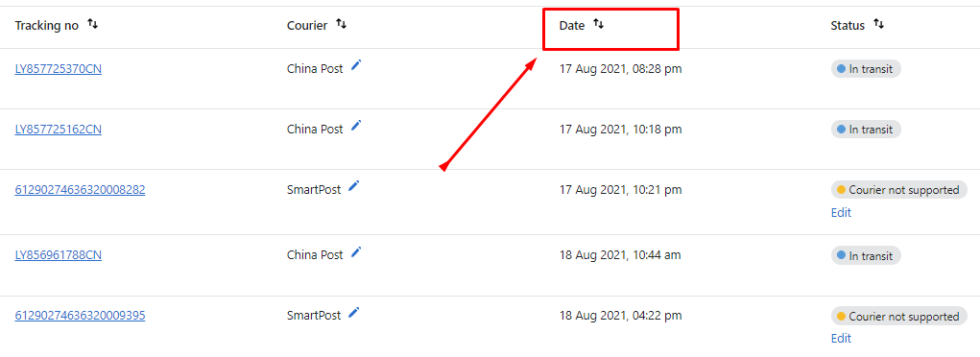Image resolution: width=980 pixels, height=357 pixels.
Task: Open tracking link 61290274636320008282
Action: [80, 190]
